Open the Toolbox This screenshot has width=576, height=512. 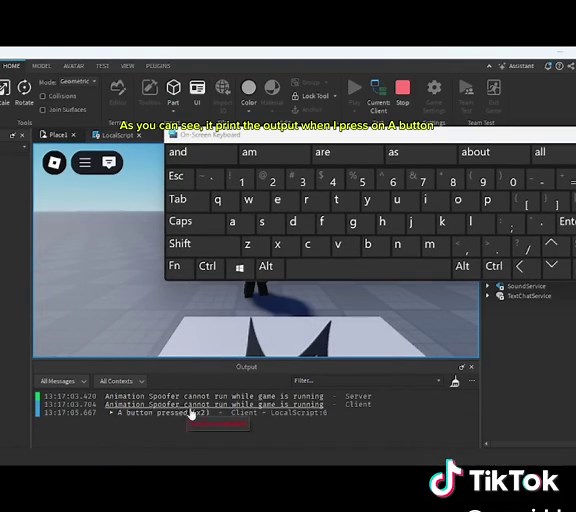(150, 92)
